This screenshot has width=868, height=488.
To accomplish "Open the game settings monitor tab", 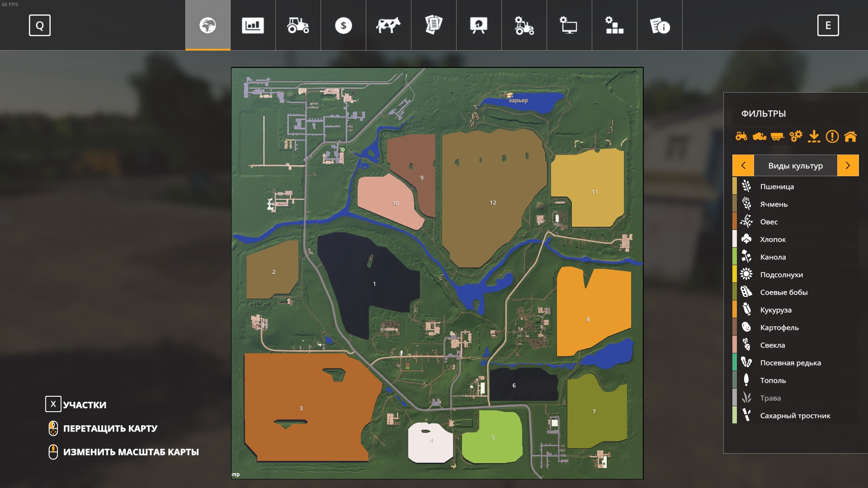I will tap(569, 25).
